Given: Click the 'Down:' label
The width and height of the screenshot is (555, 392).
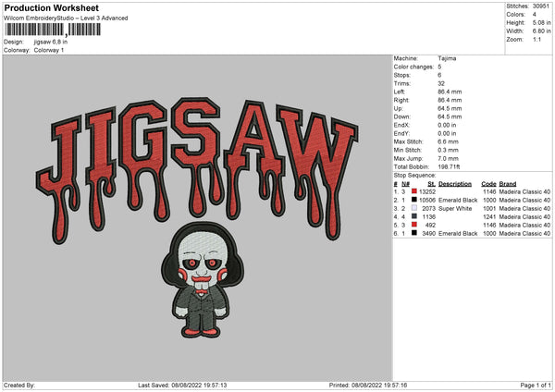Looking at the screenshot, I should click(x=401, y=116).
